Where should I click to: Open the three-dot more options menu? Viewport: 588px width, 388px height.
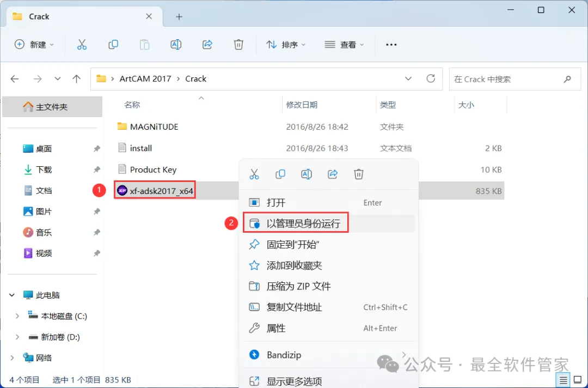[x=391, y=45]
